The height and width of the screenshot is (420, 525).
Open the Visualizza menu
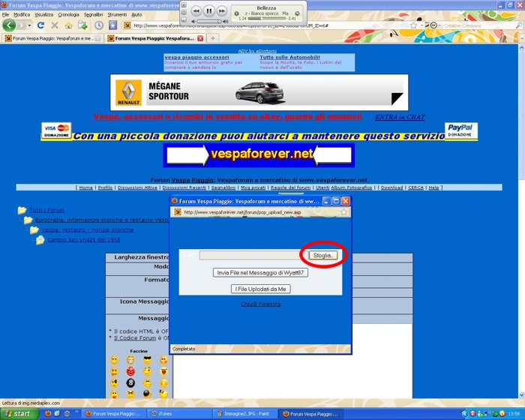tap(43, 15)
